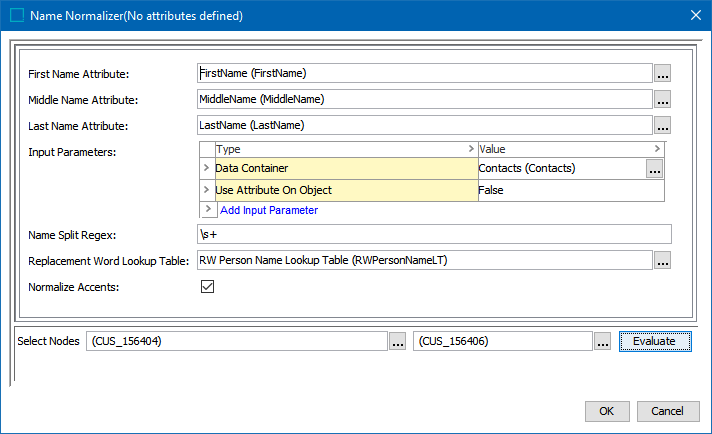Confirm with the OK button
This screenshot has width=712, height=434.
tap(607, 411)
